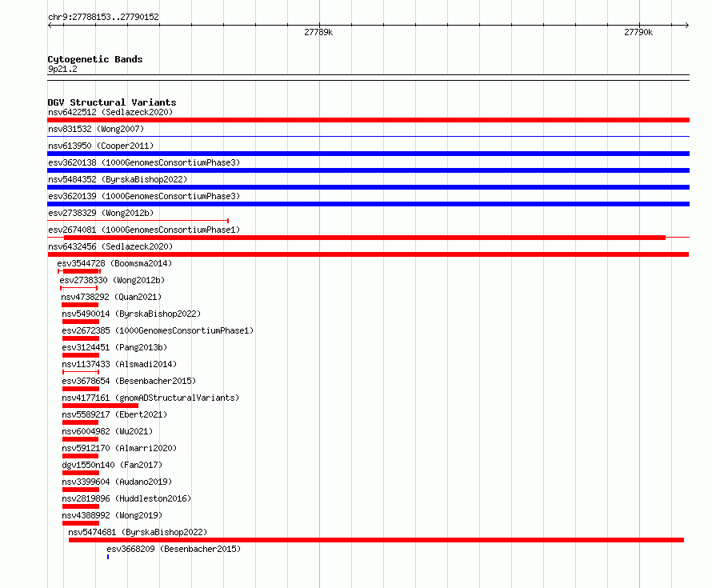Click the red bar under nsv4177161 gnomAD
The image size is (712, 588).
[100, 406]
